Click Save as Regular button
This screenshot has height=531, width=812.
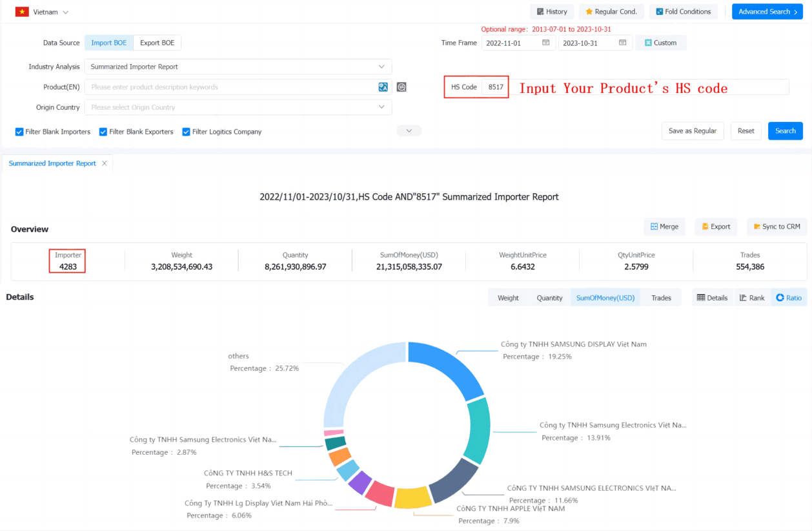point(693,130)
